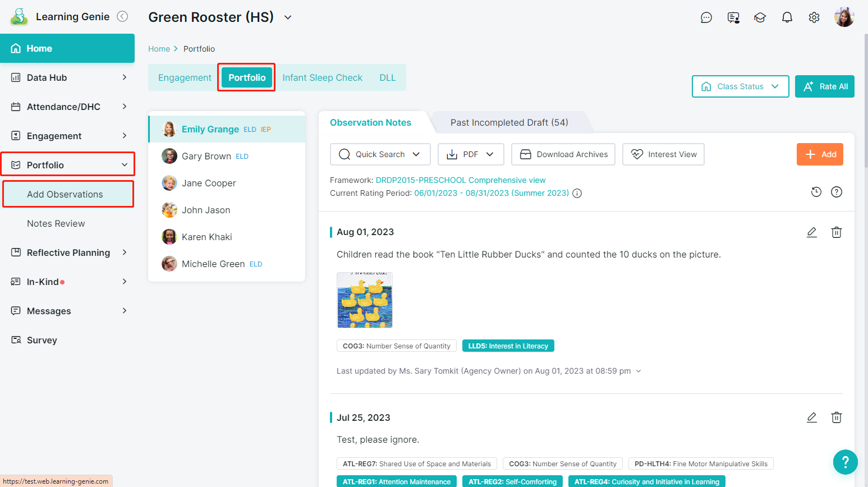Open rating period history clock icon
This screenshot has width=868, height=487.
(816, 192)
